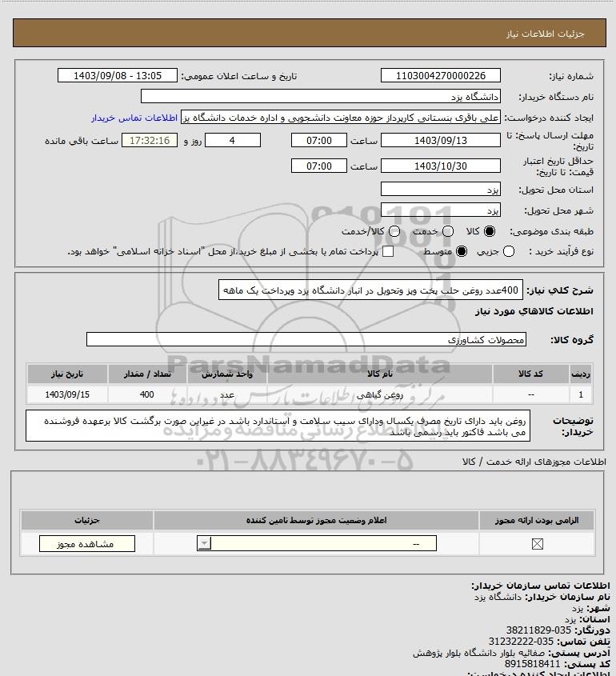Click the جزئیات اطلاعات نیاز header bar
This screenshot has height=676, width=616.
pos(310,33)
